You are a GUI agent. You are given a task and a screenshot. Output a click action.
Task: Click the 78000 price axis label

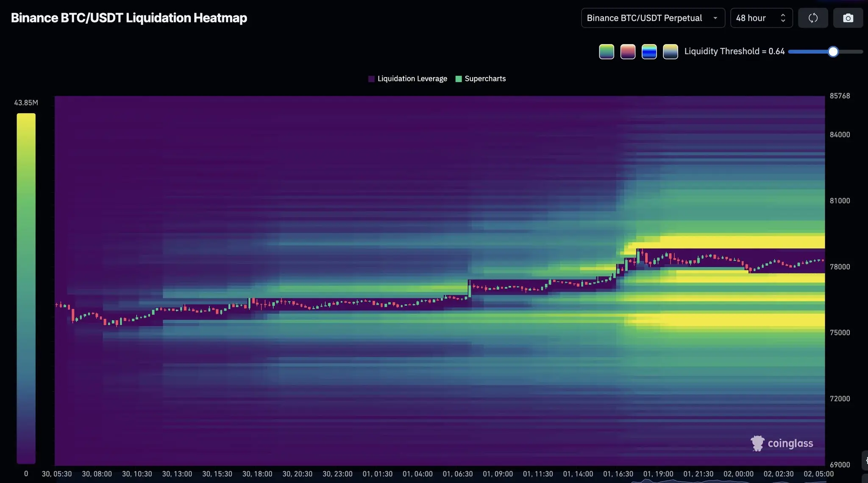(x=840, y=267)
